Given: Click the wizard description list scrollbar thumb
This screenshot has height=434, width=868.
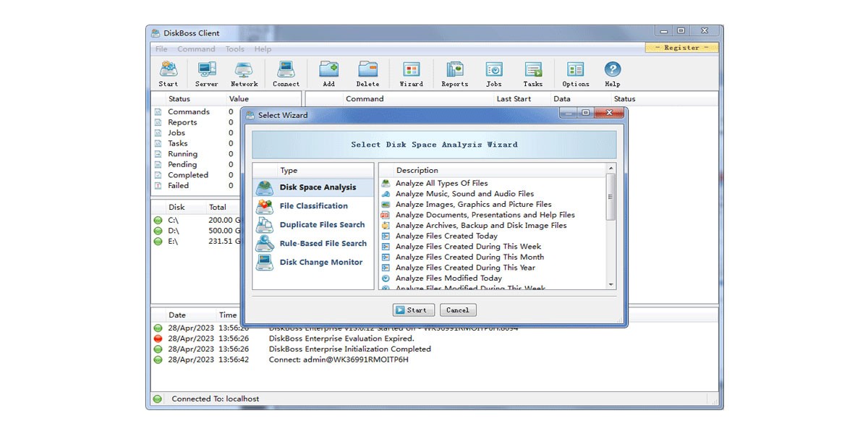Looking at the screenshot, I should coord(611,197).
